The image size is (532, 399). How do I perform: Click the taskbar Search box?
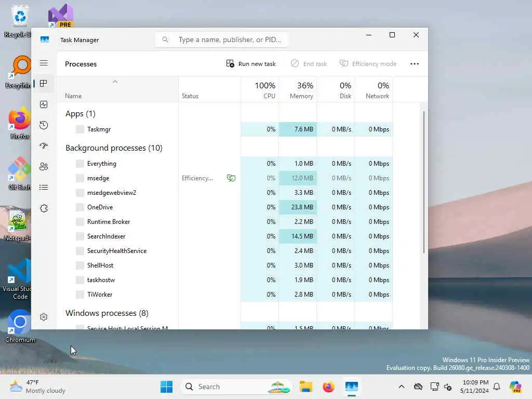click(x=236, y=387)
